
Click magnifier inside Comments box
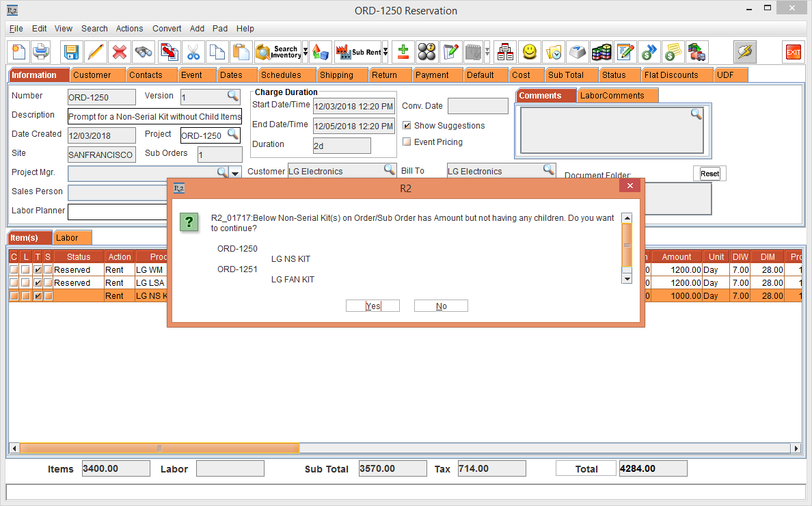click(x=696, y=114)
